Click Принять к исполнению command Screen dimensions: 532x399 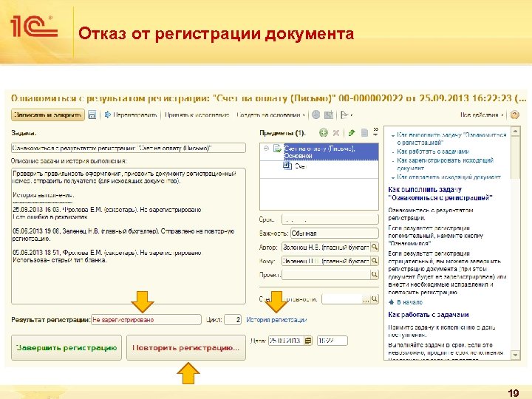197,115
